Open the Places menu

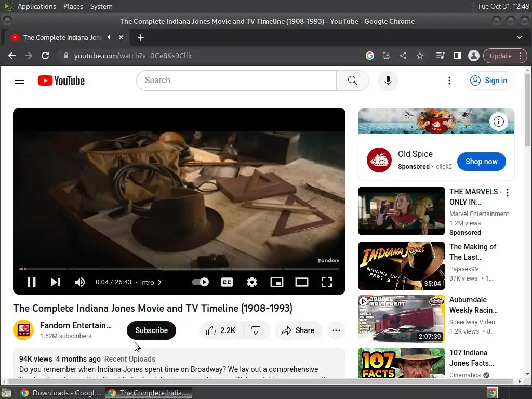73,6
